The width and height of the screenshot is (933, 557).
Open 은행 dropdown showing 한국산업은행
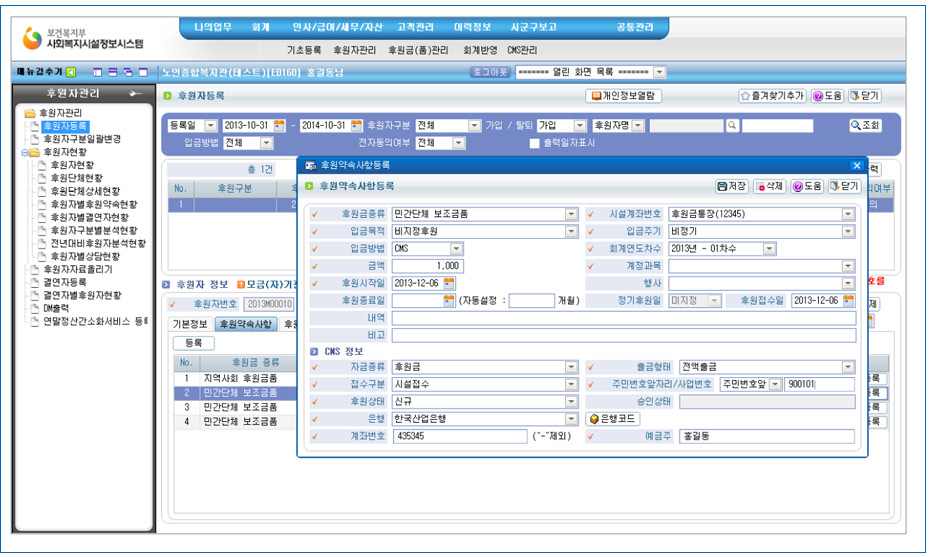tap(571, 419)
